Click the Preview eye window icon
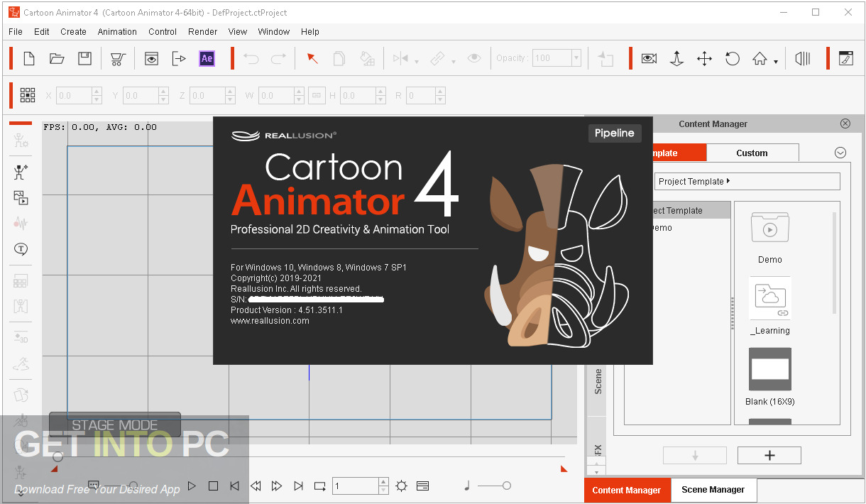The width and height of the screenshot is (866, 504). tap(151, 58)
